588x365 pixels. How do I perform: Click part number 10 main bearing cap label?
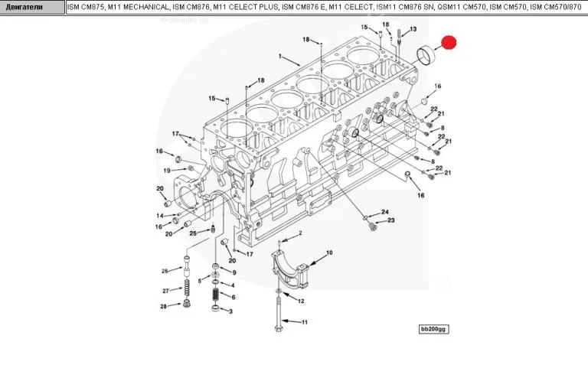pyautogui.click(x=330, y=253)
